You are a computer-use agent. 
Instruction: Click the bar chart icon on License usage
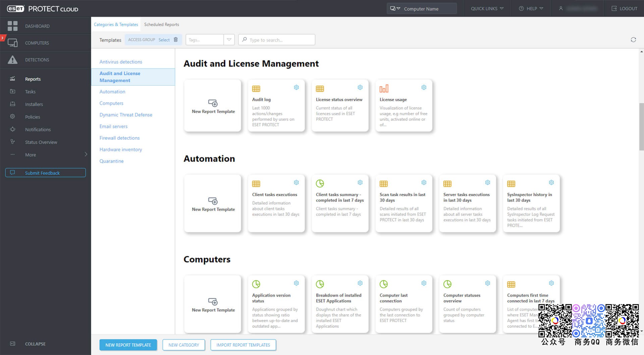(384, 89)
